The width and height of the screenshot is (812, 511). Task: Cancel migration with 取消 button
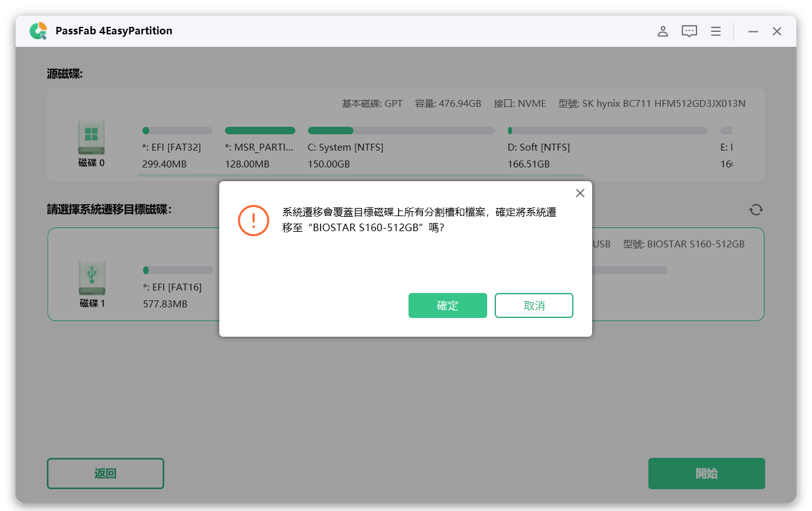[x=534, y=305]
